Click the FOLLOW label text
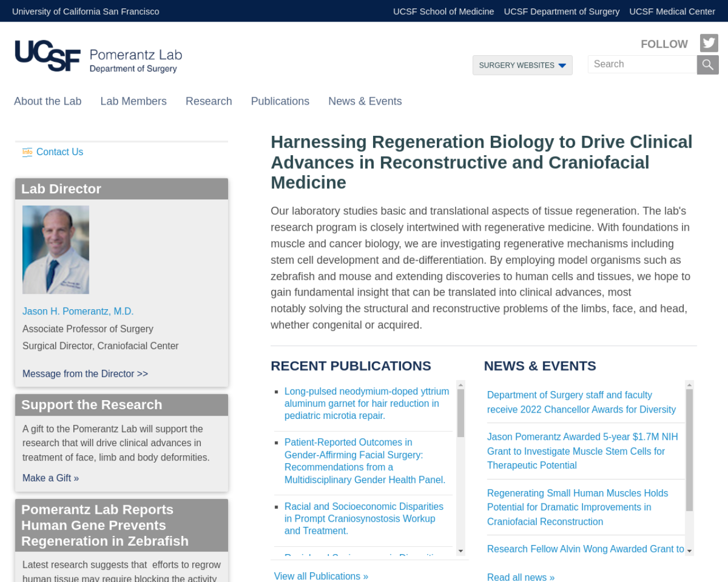728x582 pixels. pyautogui.click(x=664, y=44)
